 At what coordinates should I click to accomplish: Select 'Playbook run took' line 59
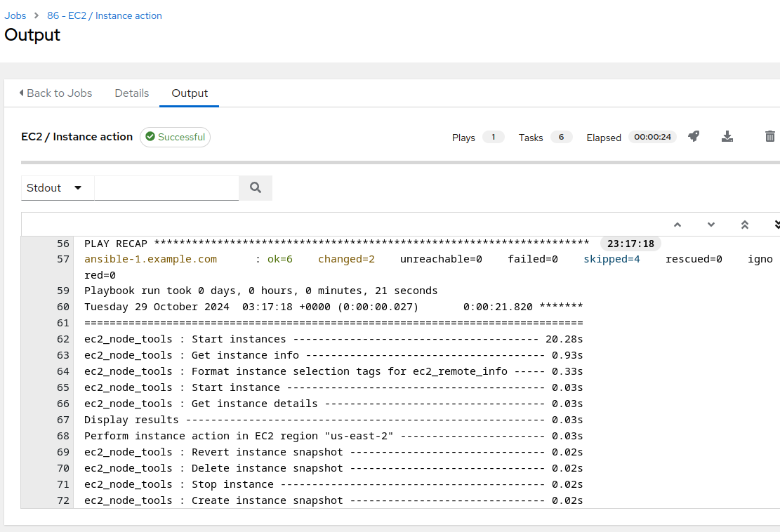(260, 291)
